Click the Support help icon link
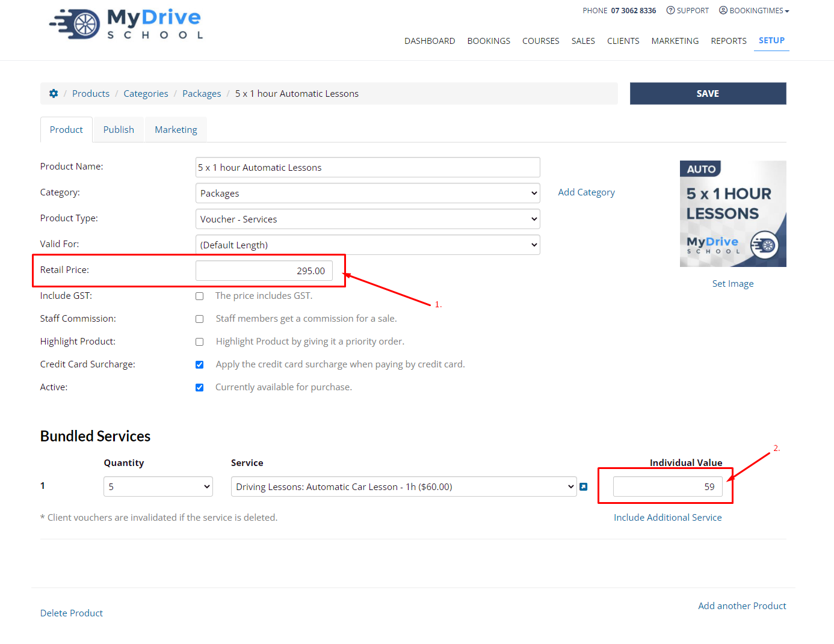 click(687, 10)
